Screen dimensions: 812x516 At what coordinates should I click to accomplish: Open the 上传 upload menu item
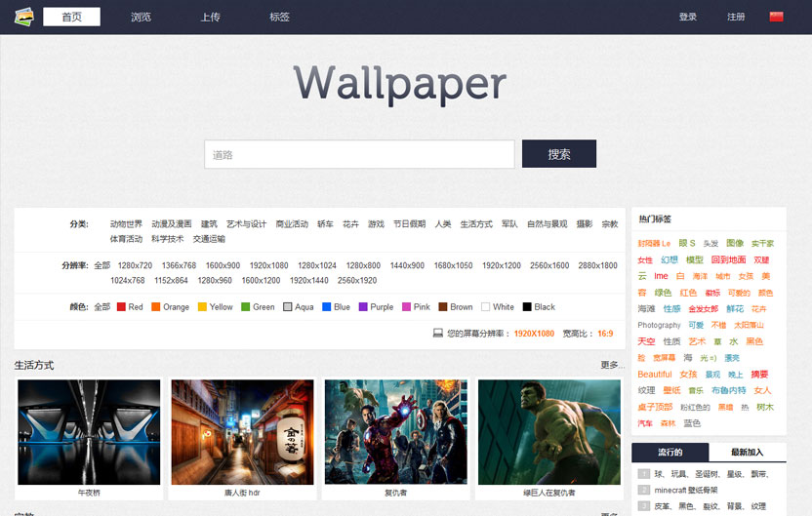click(x=210, y=18)
